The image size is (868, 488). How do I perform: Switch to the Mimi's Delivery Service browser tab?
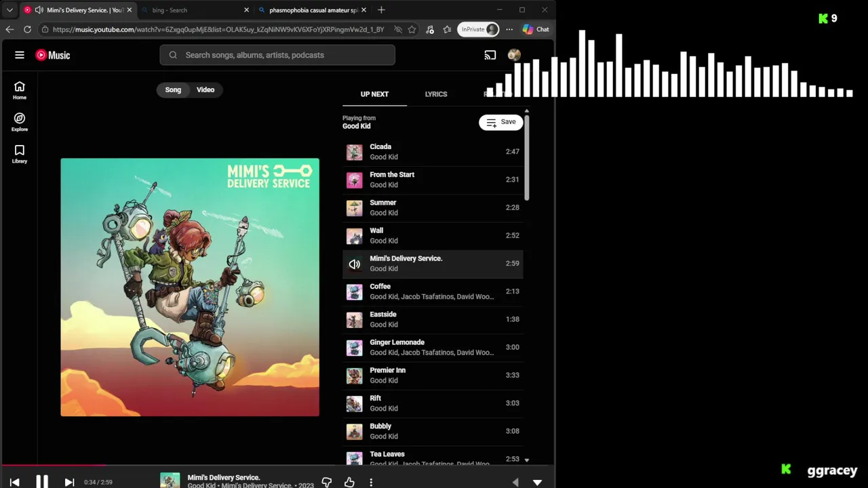coord(78,10)
